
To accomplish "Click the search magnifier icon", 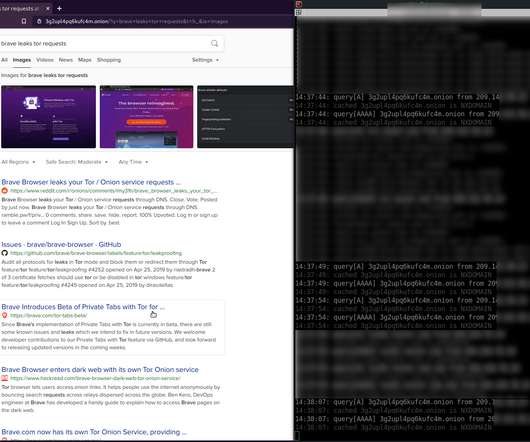I will (214, 43).
